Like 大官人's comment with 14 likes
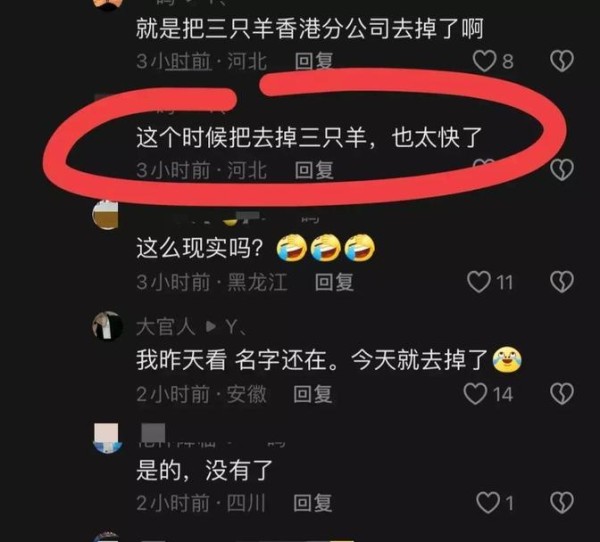Screen dimensions: 600x542 pyautogui.click(x=475, y=394)
